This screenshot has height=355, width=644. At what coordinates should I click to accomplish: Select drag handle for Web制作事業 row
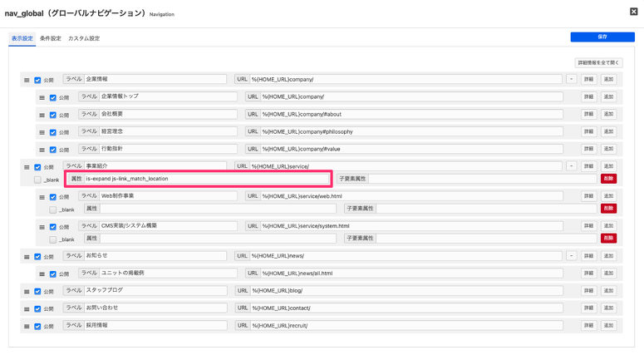pyautogui.click(x=42, y=197)
